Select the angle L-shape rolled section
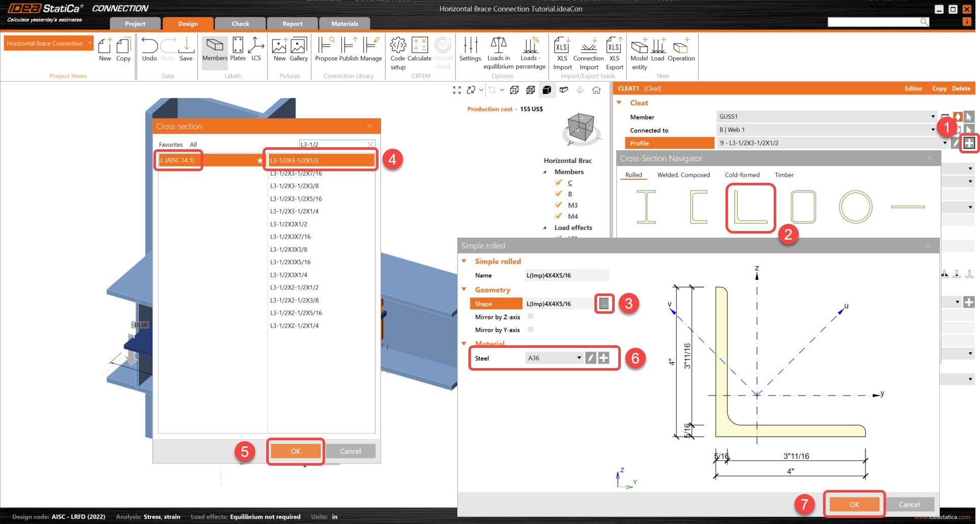This screenshot has width=980, height=524. pyautogui.click(x=750, y=207)
